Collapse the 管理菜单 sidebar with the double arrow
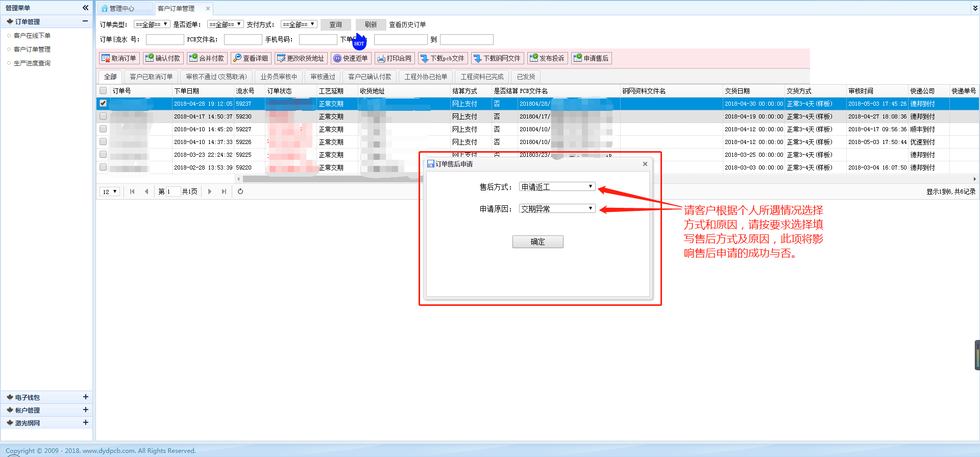Screen dimensions: 980x457 point(85,8)
